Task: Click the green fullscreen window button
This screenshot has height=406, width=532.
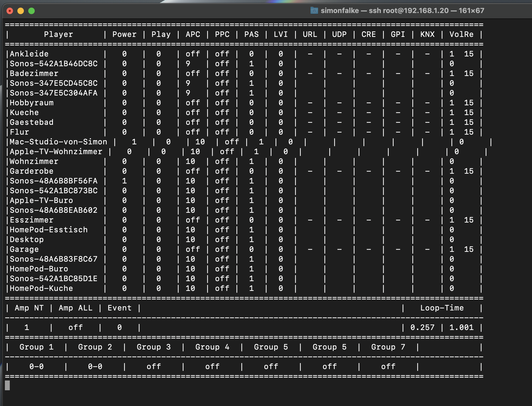Action: 31,11
